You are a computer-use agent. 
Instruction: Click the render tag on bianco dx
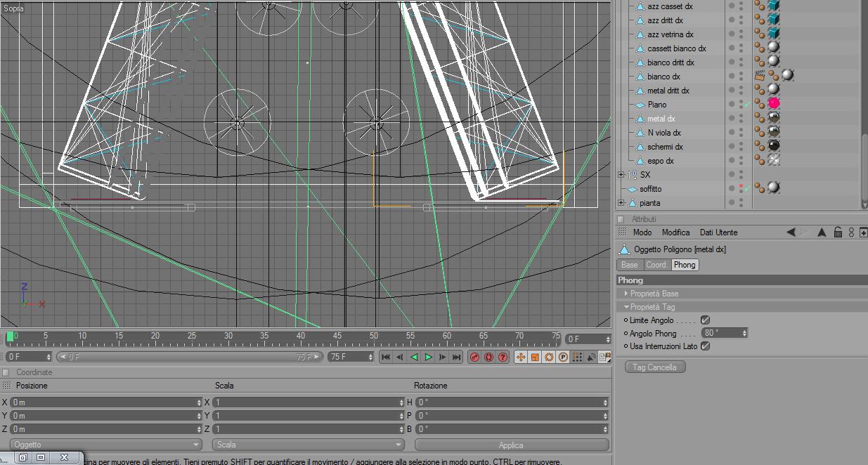[x=760, y=76]
